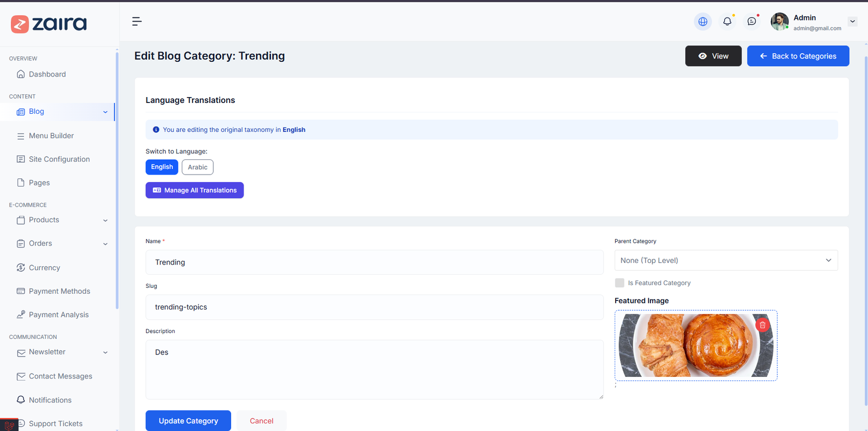This screenshot has width=868, height=431.
Task: Open the Parent Category dropdown
Action: (x=726, y=260)
